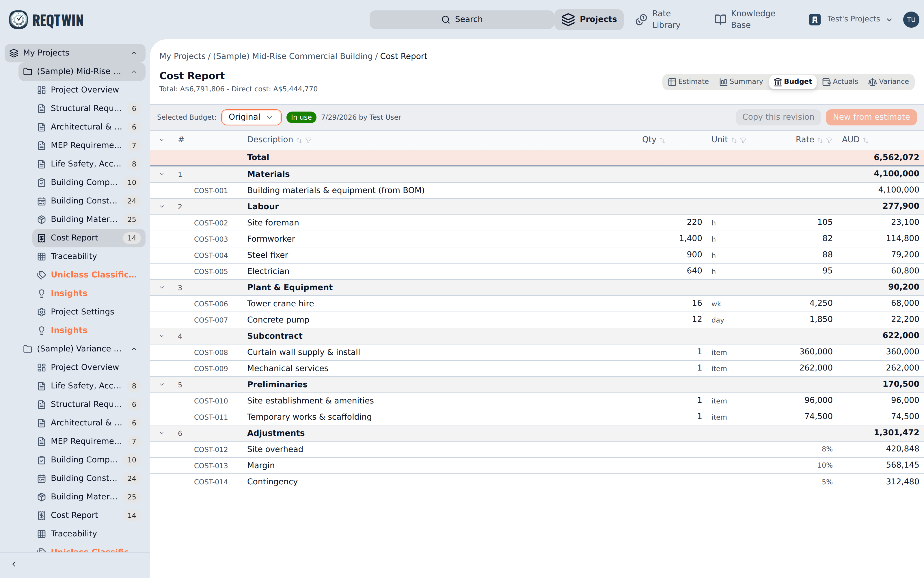Filter the Description column

[308, 140]
